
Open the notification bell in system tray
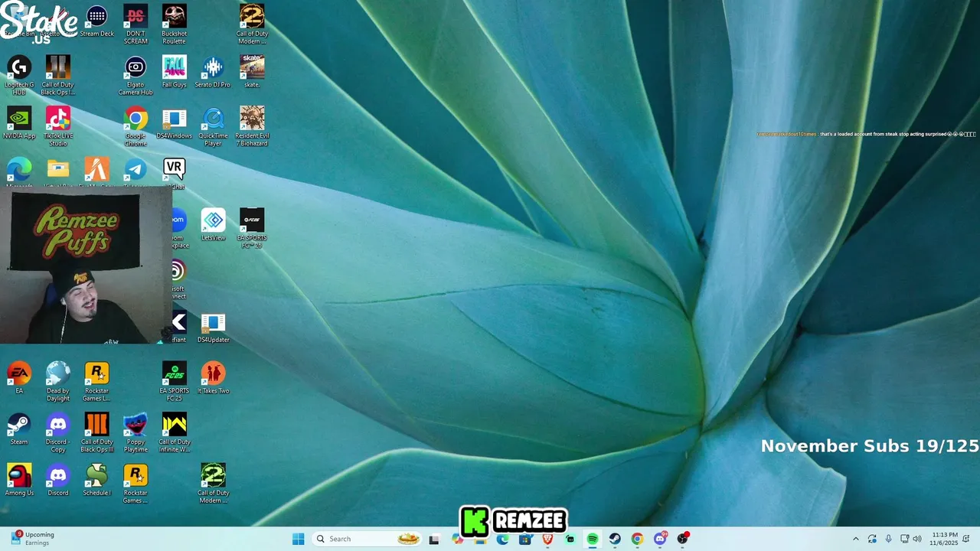tap(966, 539)
